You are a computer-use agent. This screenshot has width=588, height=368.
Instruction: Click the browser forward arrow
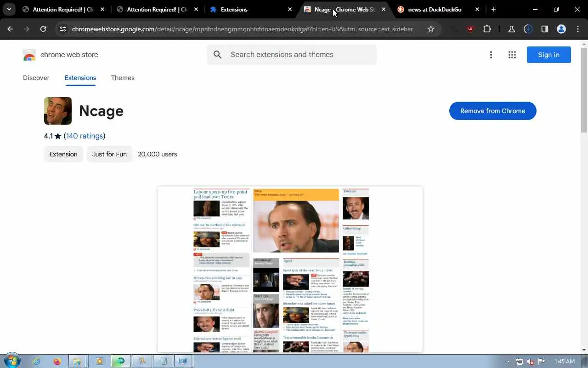coord(27,29)
